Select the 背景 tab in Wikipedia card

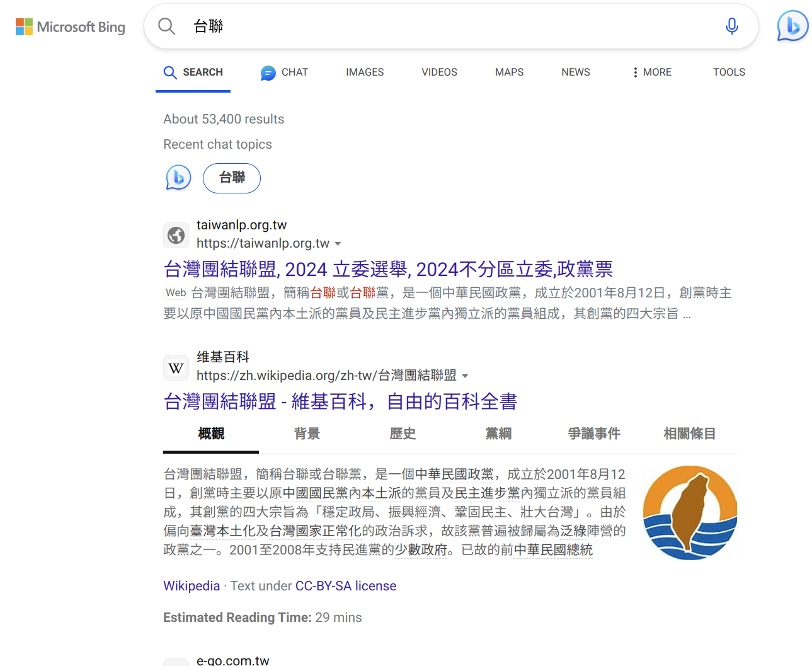(307, 433)
